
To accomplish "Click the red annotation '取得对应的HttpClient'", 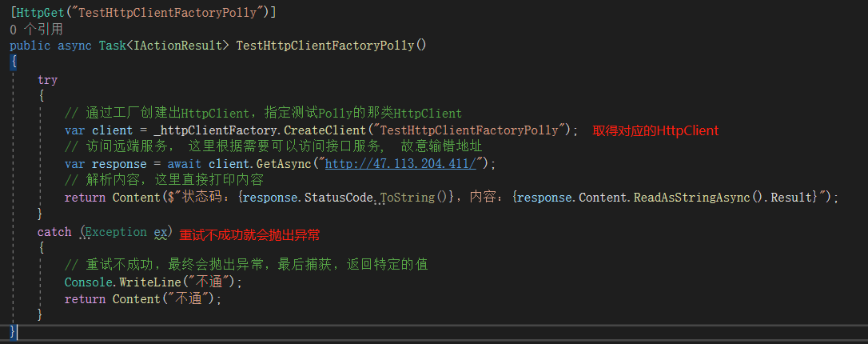I will [x=655, y=131].
